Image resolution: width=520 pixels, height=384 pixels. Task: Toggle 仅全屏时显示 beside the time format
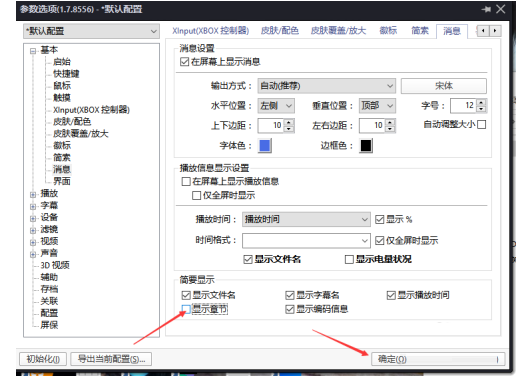coord(380,240)
